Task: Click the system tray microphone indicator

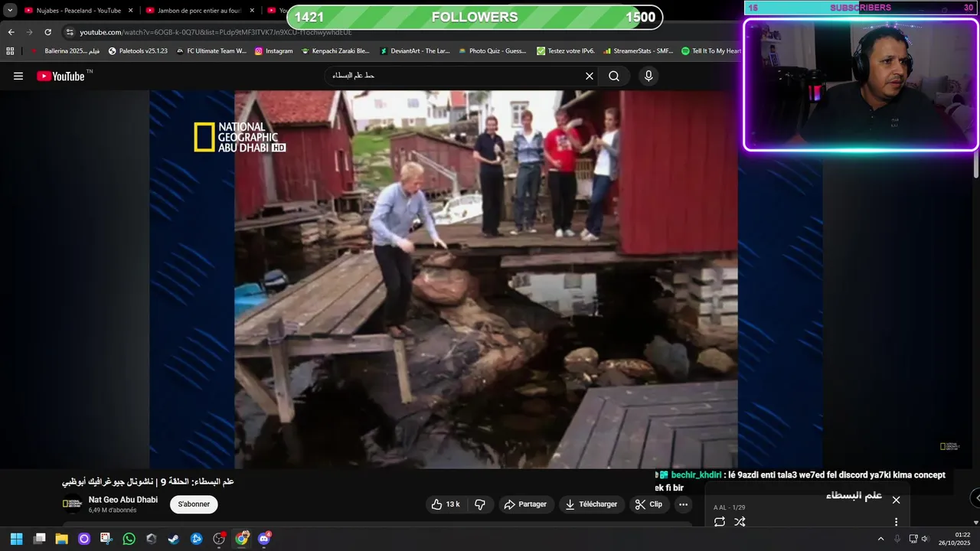Action: tap(897, 539)
